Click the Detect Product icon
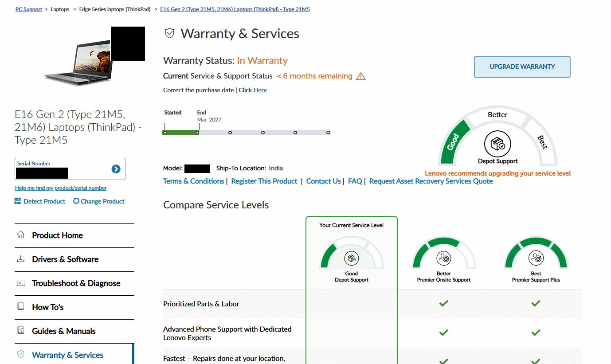The width and height of the screenshot is (611, 364). click(x=18, y=201)
